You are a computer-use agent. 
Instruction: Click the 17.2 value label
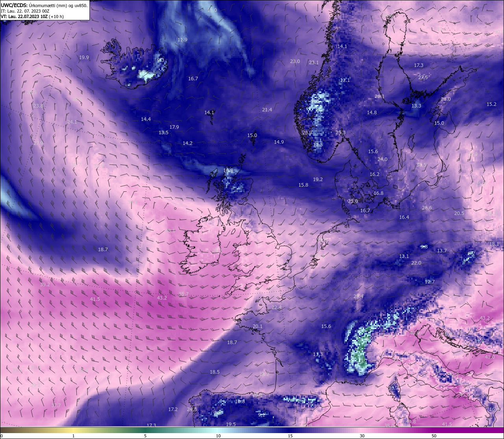coord(173,409)
